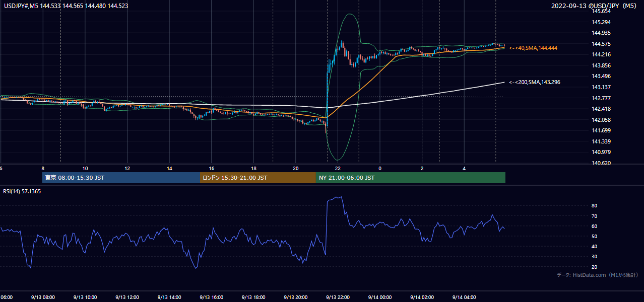Click the RSI(14) 57.1365 indicator label
The height and width of the screenshot is (302, 644).
(22, 191)
